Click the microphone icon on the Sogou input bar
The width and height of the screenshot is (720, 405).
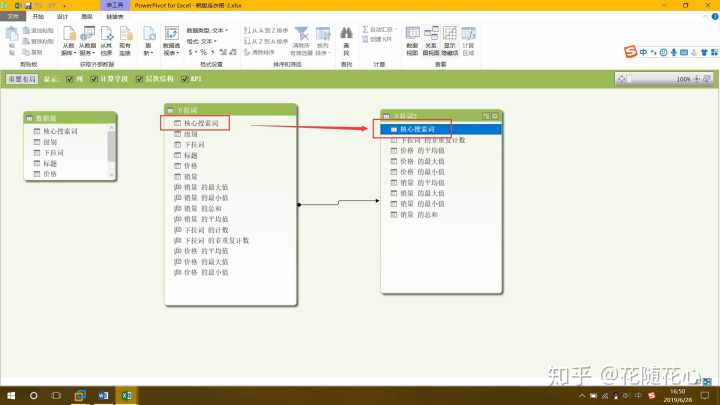tap(674, 52)
